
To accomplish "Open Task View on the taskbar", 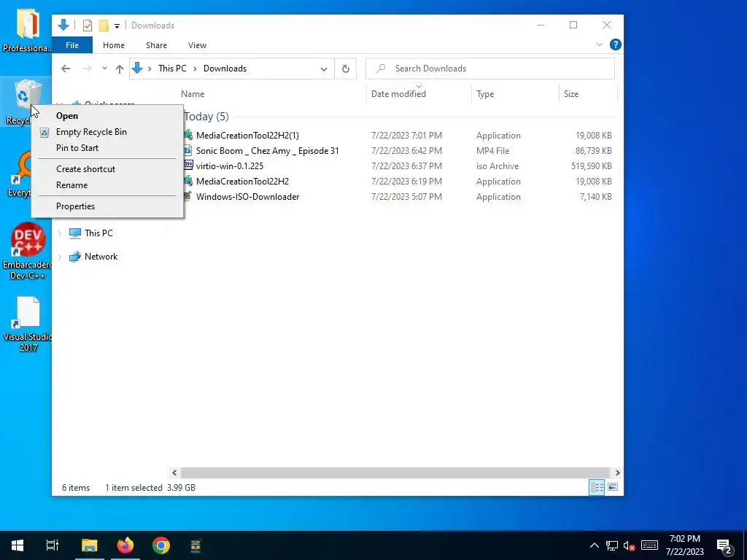I will point(53,545).
